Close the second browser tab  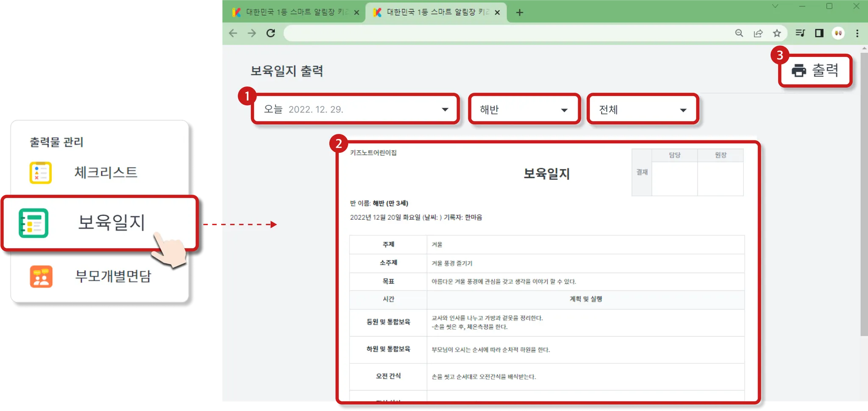497,12
